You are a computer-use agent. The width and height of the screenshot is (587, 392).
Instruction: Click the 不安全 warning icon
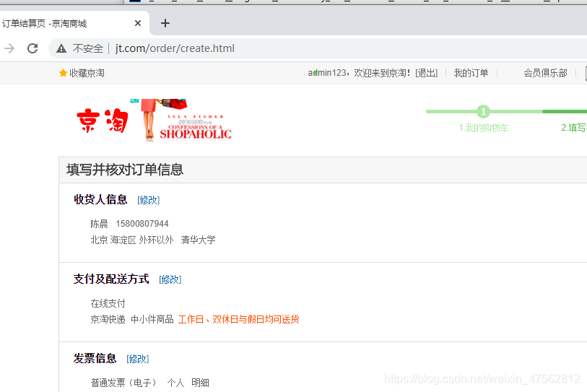click(x=61, y=48)
